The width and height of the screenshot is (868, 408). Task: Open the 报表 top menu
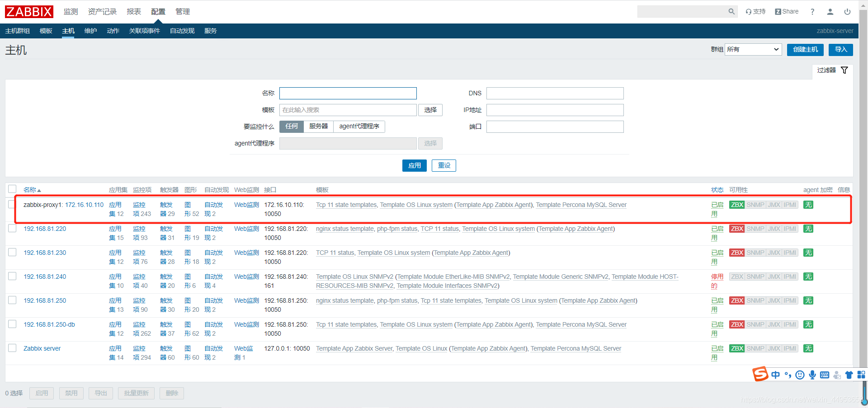click(134, 12)
